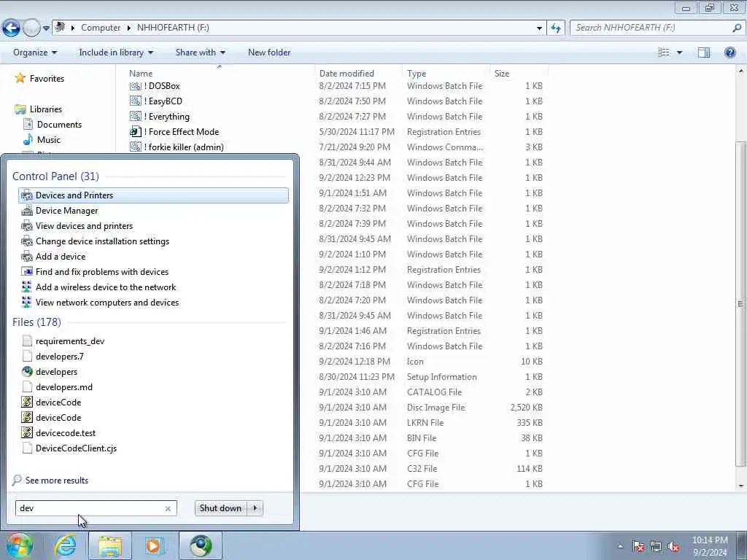Image resolution: width=747 pixels, height=560 pixels.
Task: Click New folder button
Action: click(x=269, y=52)
